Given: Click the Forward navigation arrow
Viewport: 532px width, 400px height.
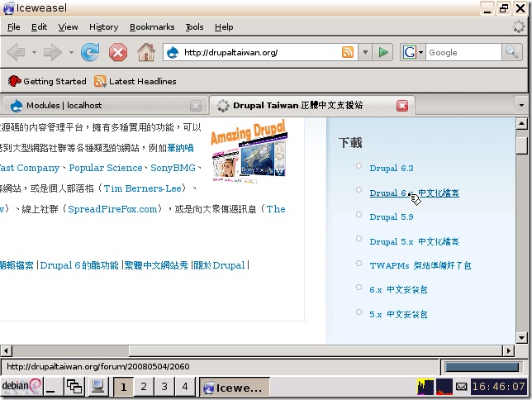Looking at the screenshot, I should pos(53,53).
